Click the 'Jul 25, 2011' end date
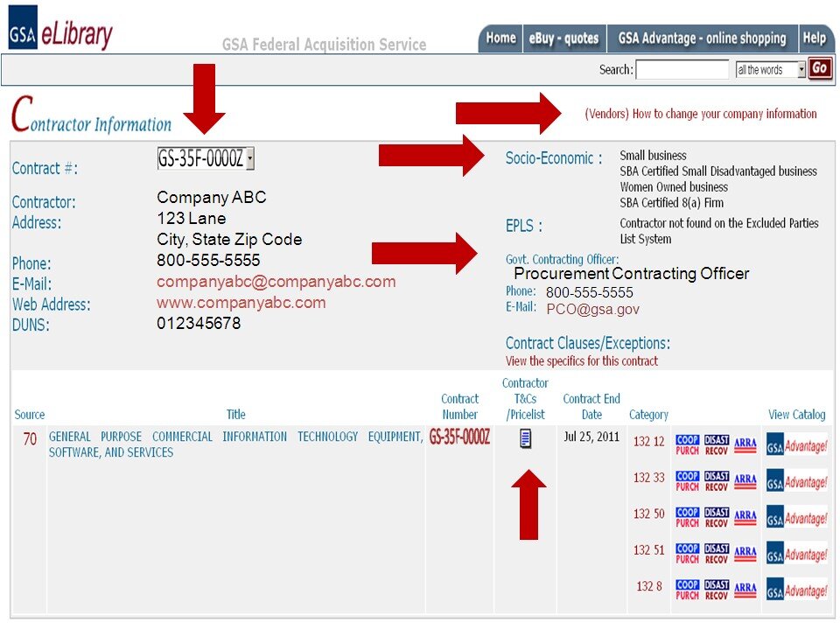The image size is (840, 630). pyautogui.click(x=591, y=437)
